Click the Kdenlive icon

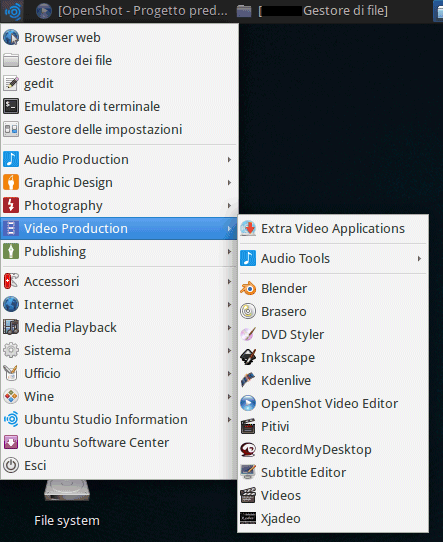(248, 381)
